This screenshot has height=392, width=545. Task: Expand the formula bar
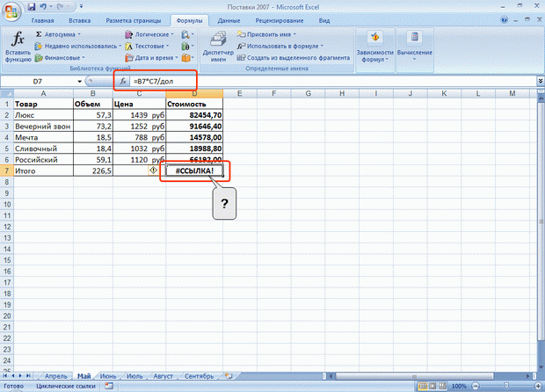(x=541, y=81)
